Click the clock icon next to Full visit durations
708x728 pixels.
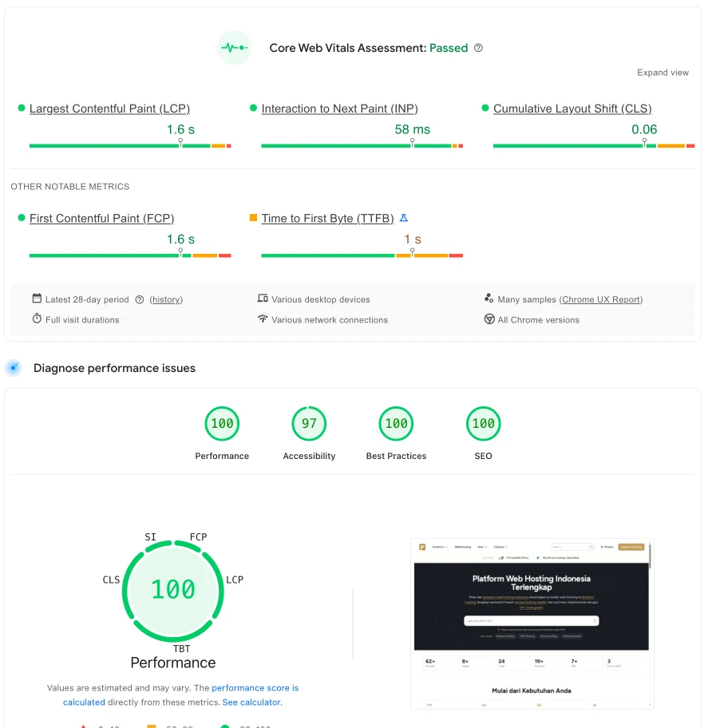click(37, 318)
